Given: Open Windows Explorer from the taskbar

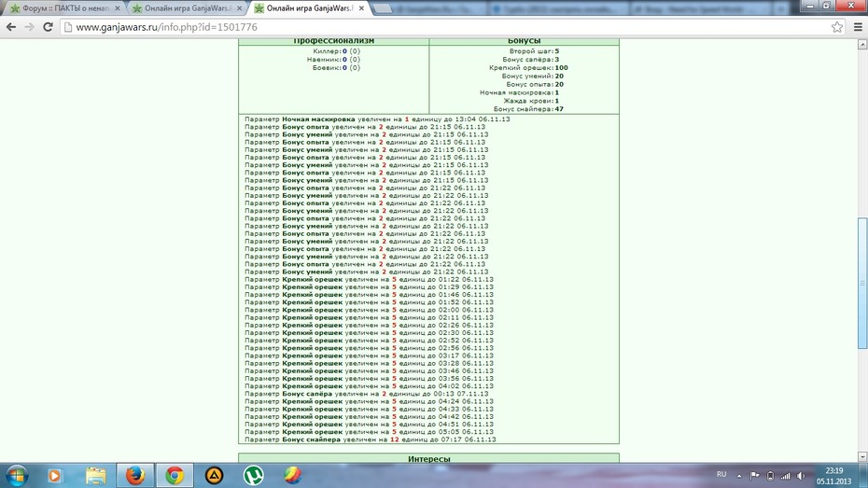Looking at the screenshot, I should coord(96,475).
